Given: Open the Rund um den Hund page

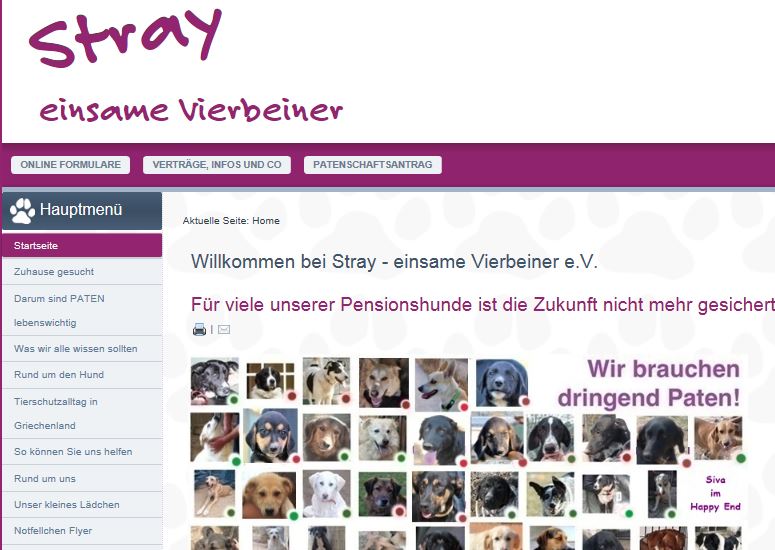Looking at the screenshot, I should (x=82, y=375).
